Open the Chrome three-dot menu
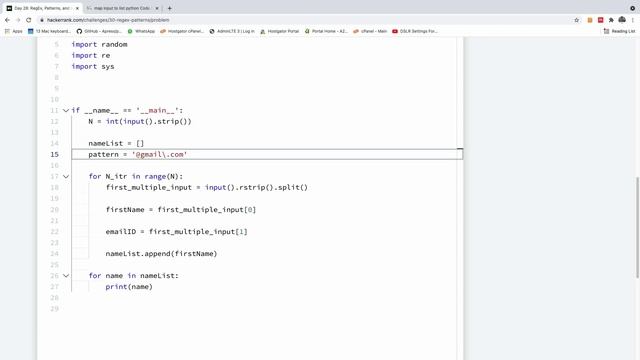Image resolution: width=640 pixels, height=360 pixels. click(633, 20)
